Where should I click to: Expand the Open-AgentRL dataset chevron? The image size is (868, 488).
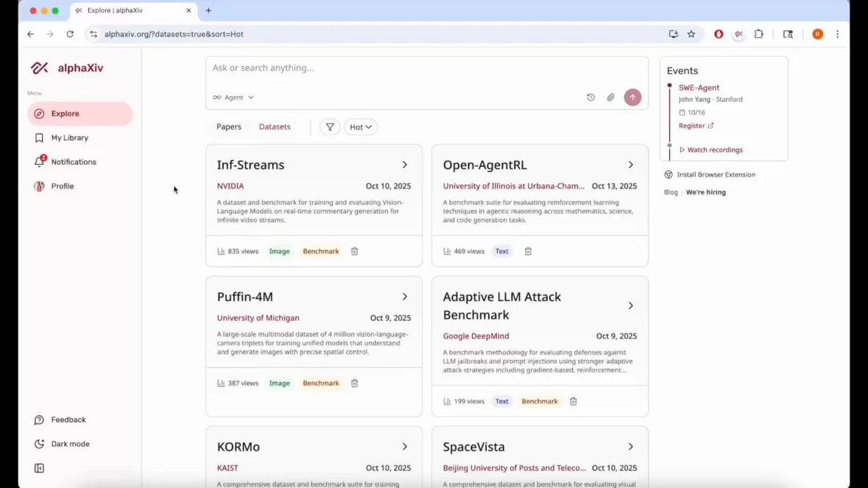click(630, 164)
